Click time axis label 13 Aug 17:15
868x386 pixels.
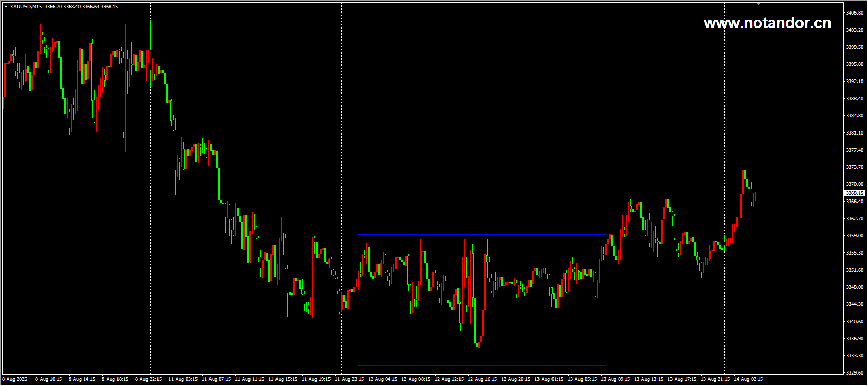click(x=682, y=379)
